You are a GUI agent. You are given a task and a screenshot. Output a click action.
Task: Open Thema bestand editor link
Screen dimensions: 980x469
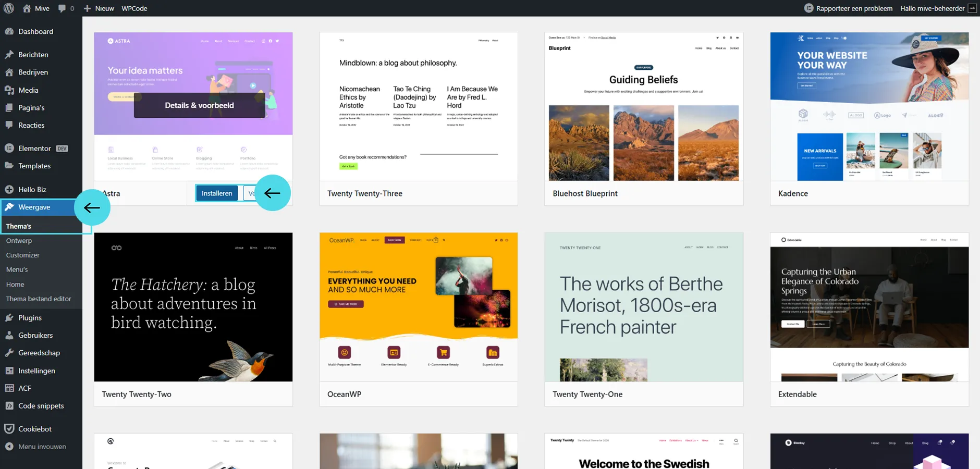pos(39,299)
